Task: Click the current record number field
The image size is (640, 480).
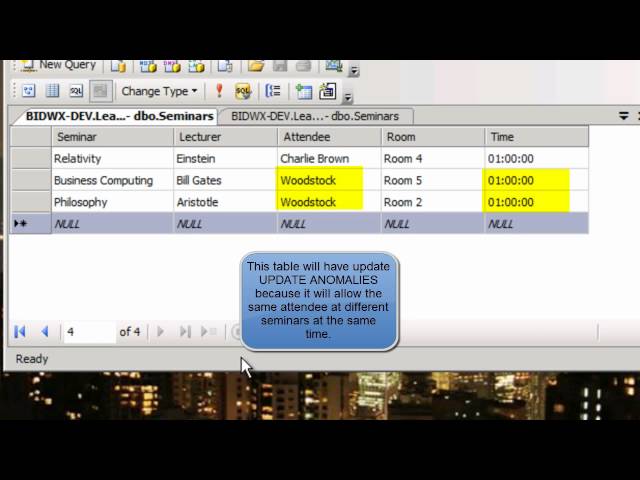Action: coord(89,331)
